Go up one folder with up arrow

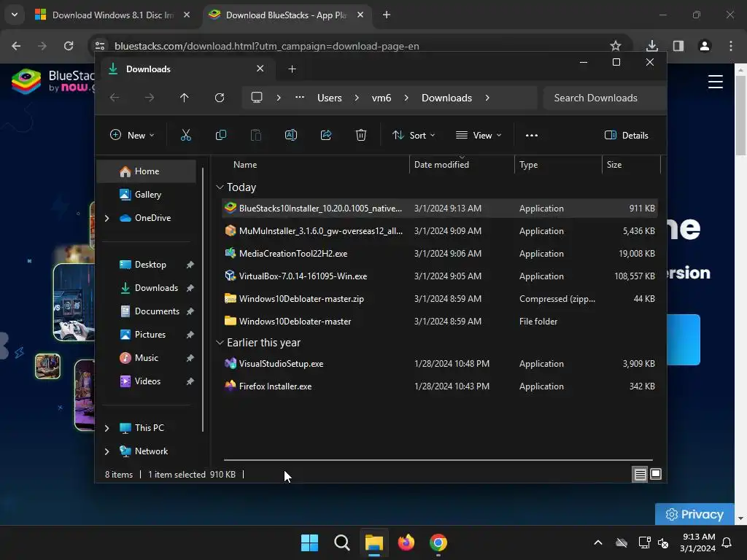point(185,98)
